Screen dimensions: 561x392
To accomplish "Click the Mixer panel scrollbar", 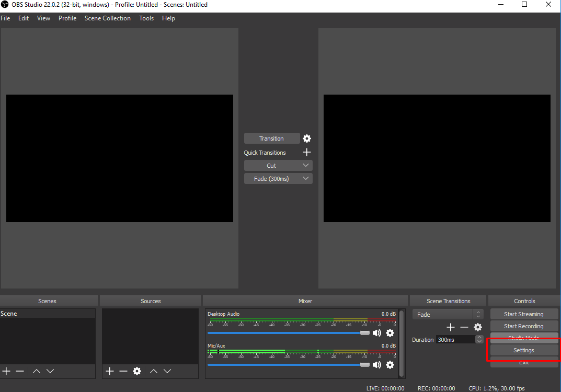I will 402,343.
